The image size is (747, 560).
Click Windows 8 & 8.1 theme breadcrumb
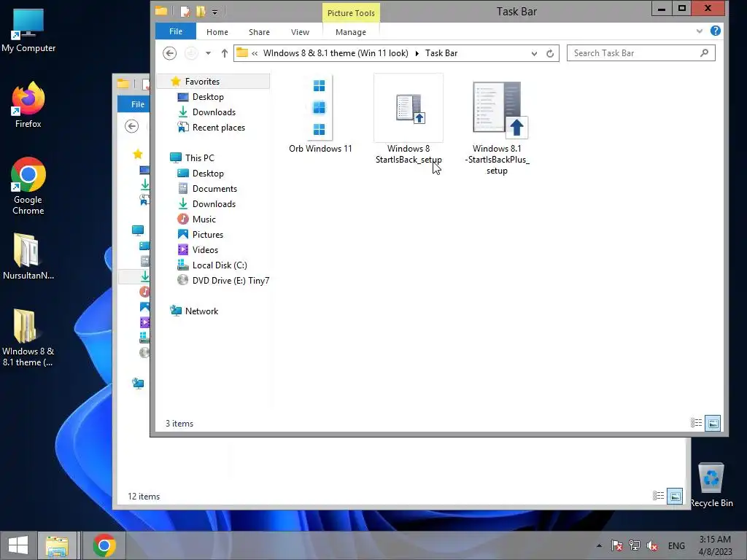(336, 52)
